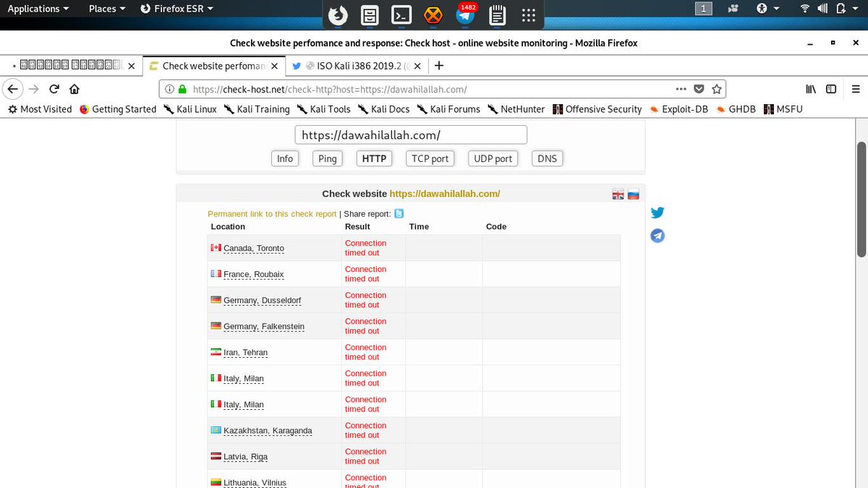The height and width of the screenshot is (488, 868).
Task: Click the browser address bar URL
Action: pos(330,90)
